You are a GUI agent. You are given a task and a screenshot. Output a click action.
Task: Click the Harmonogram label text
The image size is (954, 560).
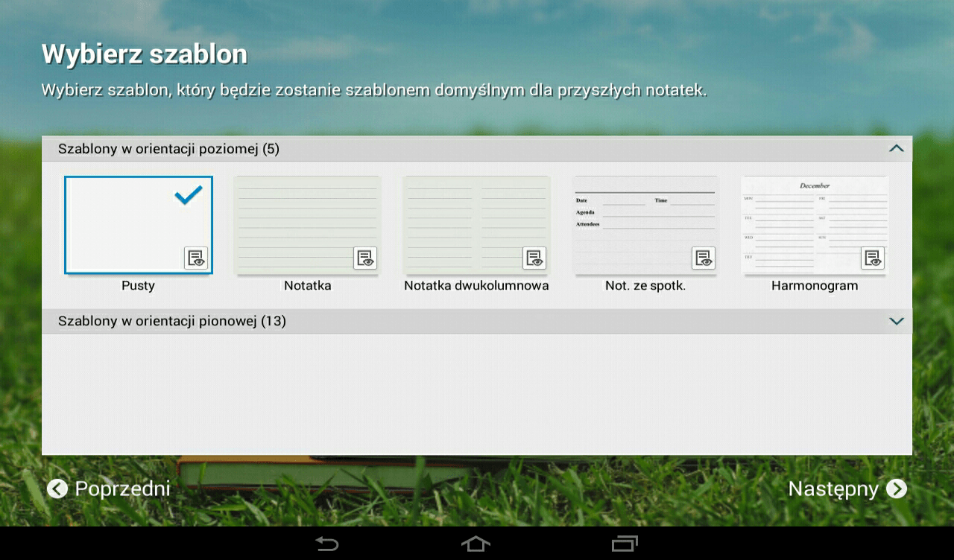coord(815,286)
